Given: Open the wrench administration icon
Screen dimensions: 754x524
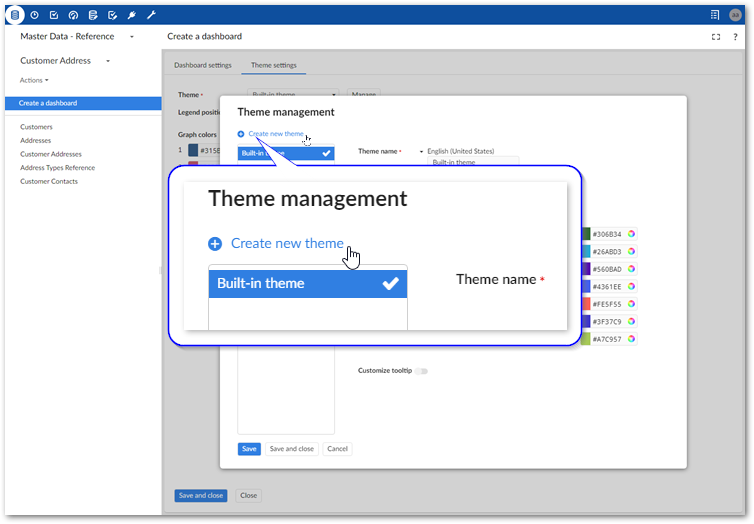Looking at the screenshot, I should (x=150, y=15).
